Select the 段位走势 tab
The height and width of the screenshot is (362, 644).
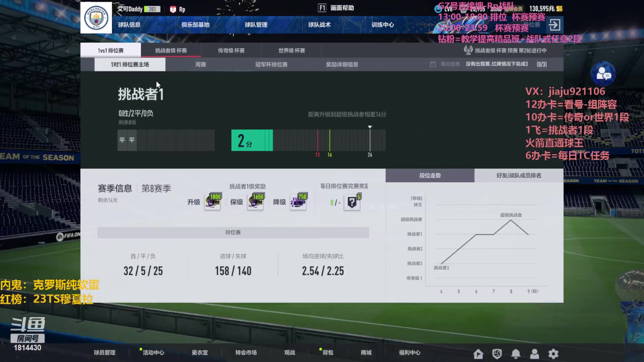tap(430, 175)
